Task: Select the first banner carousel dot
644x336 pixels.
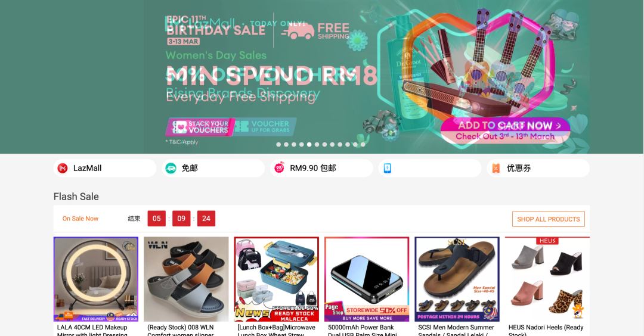Action: coord(278,144)
